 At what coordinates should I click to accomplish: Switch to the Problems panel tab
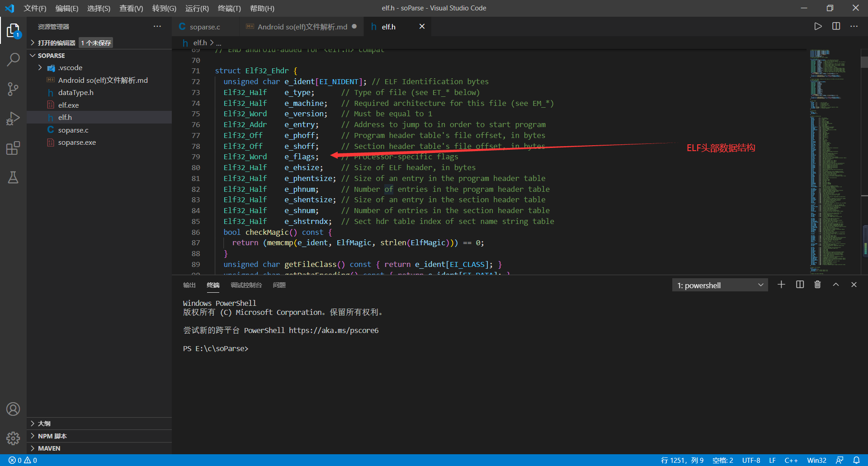coord(279,285)
